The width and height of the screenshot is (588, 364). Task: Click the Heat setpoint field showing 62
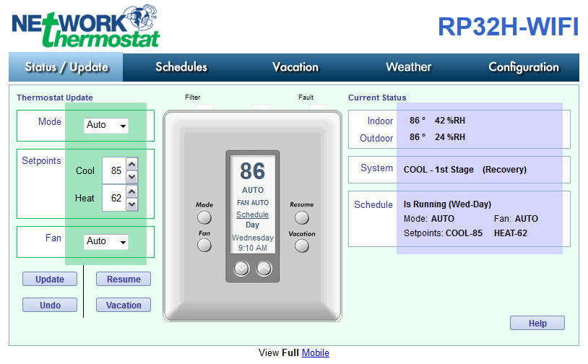click(114, 198)
